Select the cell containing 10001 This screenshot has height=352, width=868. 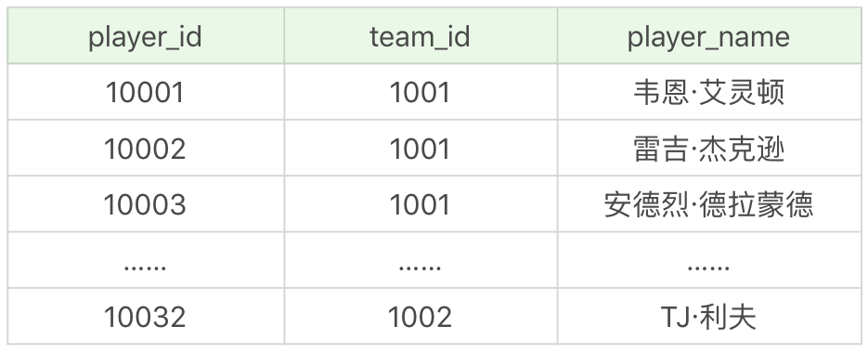coord(146,92)
